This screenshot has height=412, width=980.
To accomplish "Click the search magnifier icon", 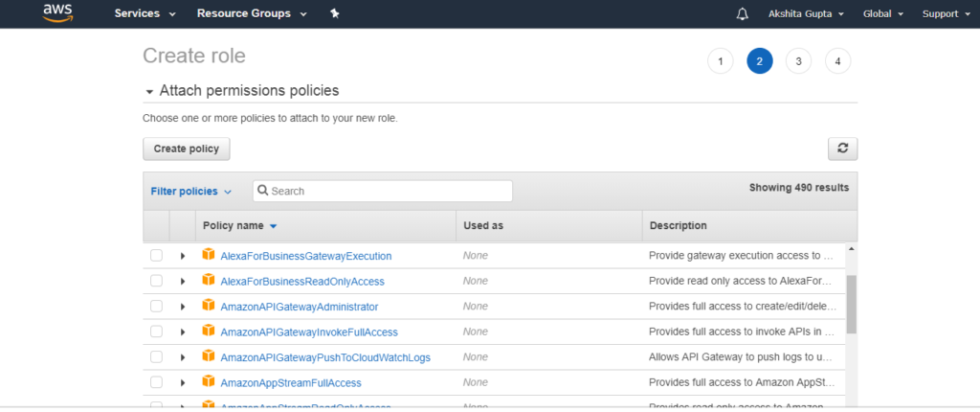I will (x=263, y=191).
